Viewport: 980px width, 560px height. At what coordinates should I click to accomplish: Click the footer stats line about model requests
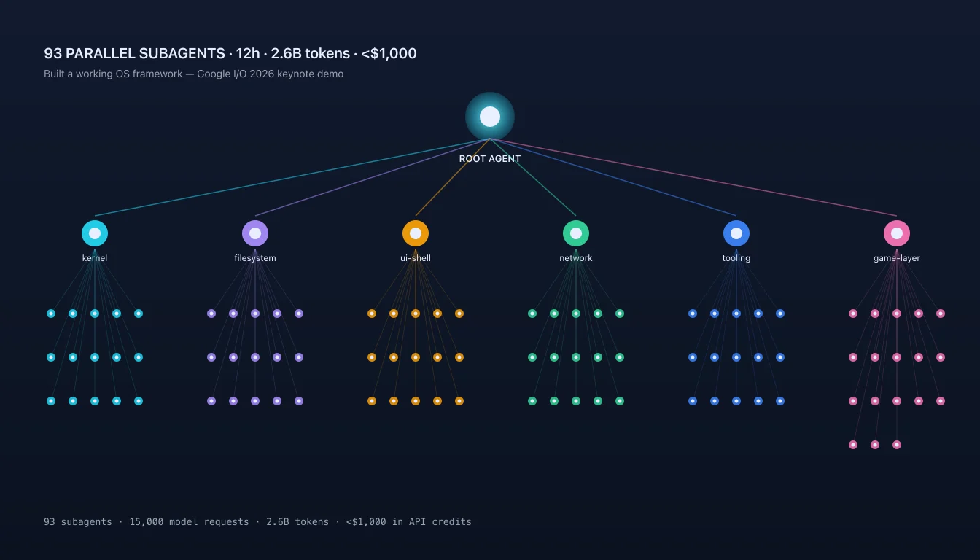pyautogui.click(x=257, y=521)
